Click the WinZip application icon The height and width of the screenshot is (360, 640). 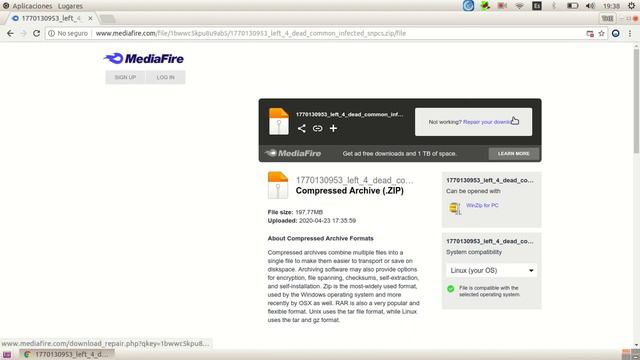click(x=455, y=208)
